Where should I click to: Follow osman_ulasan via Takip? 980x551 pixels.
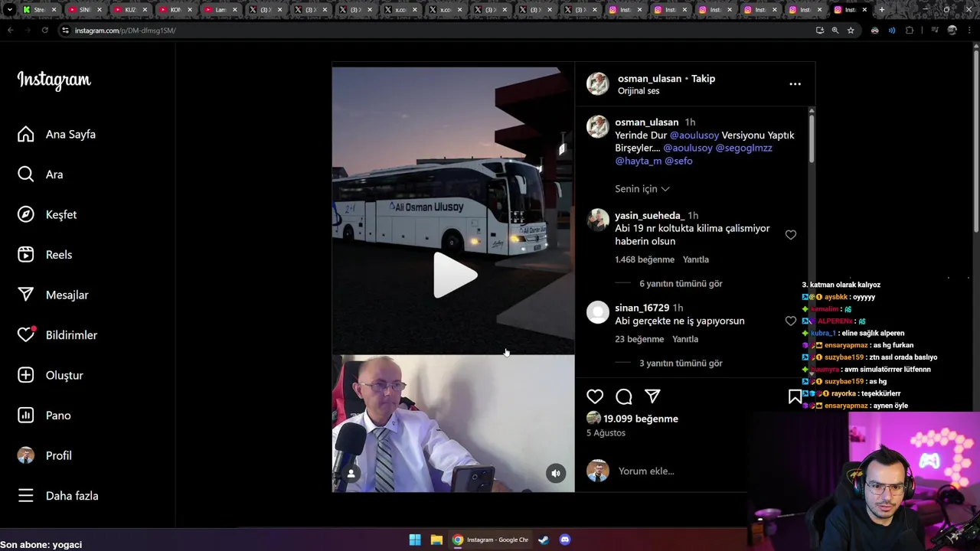click(x=703, y=78)
